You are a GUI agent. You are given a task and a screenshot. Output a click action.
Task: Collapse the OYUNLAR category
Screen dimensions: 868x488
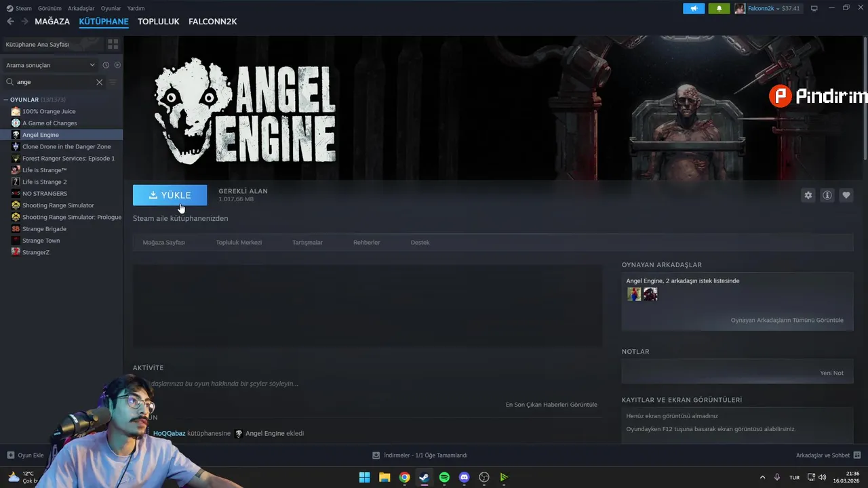pos(6,100)
